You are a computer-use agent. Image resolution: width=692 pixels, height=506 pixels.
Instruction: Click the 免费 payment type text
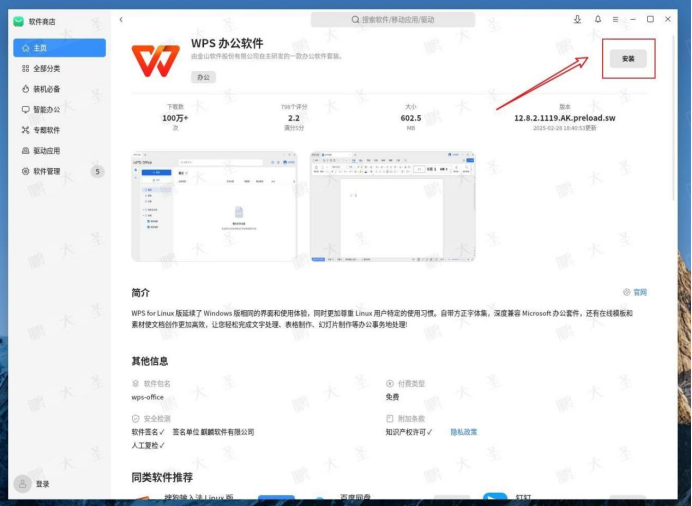click(x=392, y=397)
